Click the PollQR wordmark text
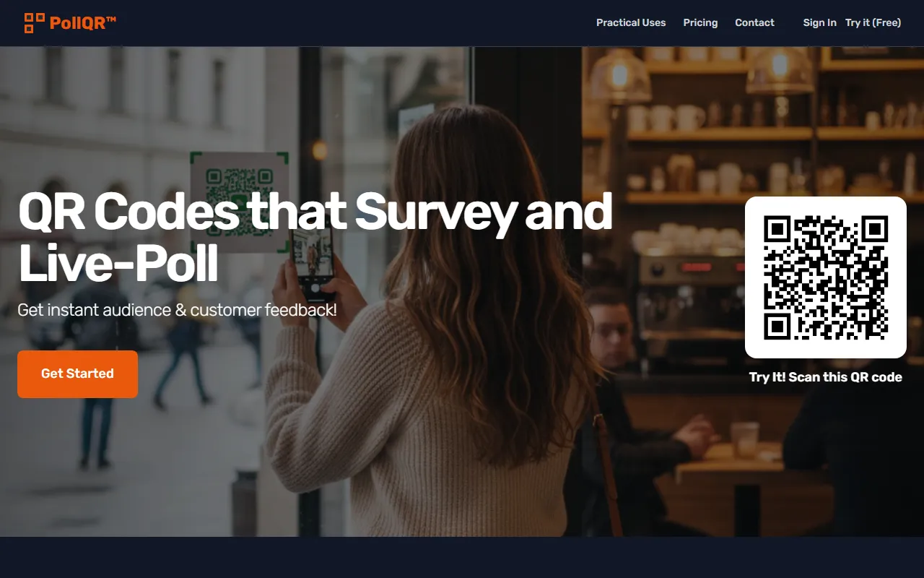This screenshot has width=924, height=578. (77, 23)
